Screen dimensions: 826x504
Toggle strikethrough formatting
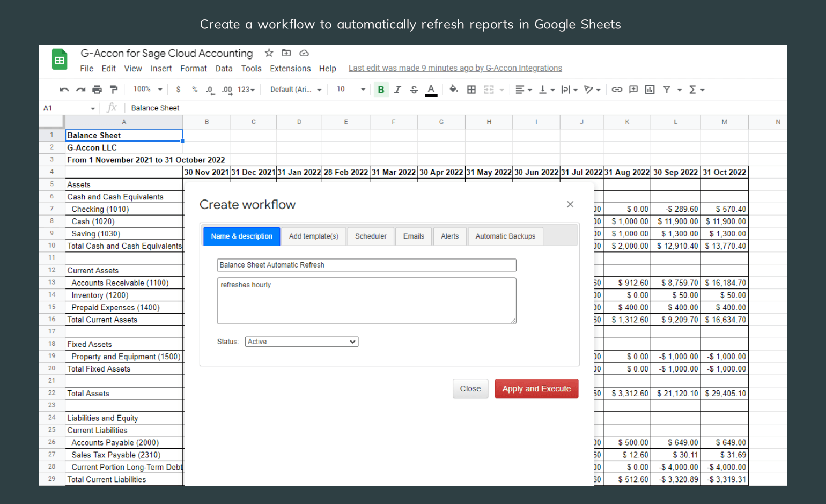pos(414,90)
